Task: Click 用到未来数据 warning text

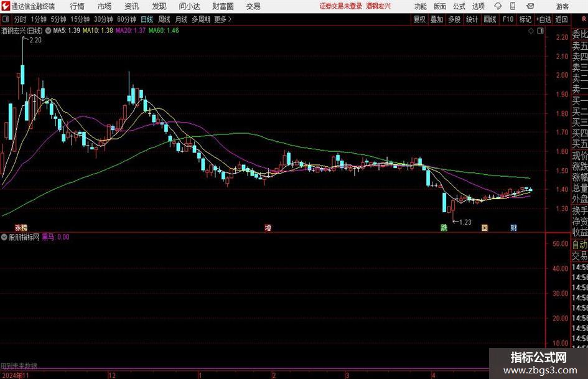Action: tap(19, 365)
